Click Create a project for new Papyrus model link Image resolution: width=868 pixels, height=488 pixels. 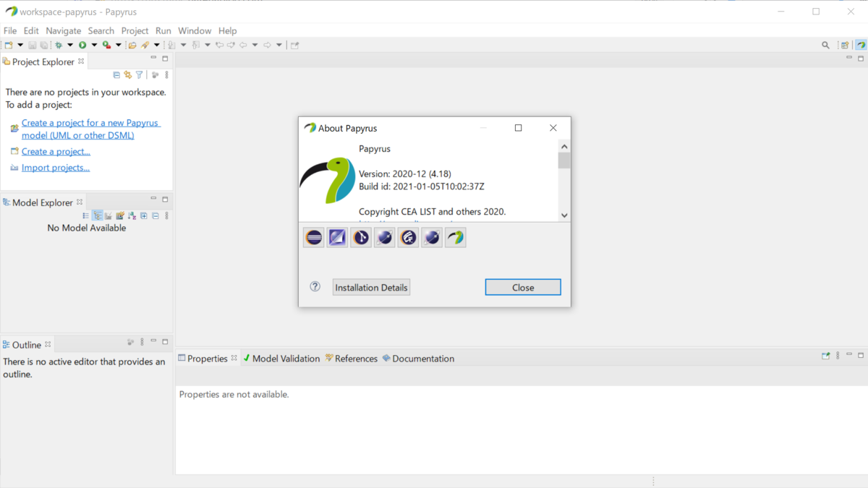coord(91,129)
